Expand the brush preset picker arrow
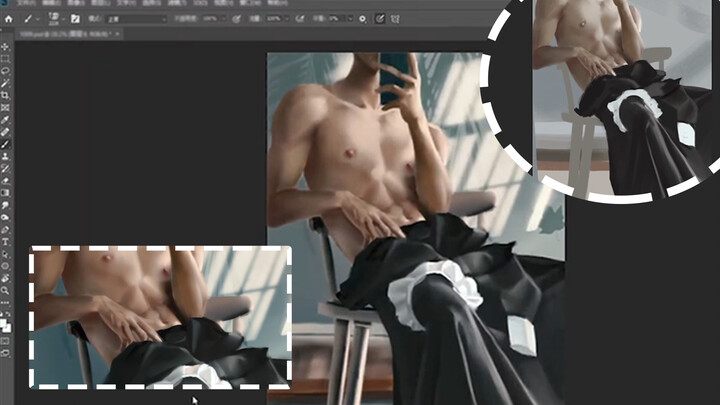720x405 pixels. 63,19
